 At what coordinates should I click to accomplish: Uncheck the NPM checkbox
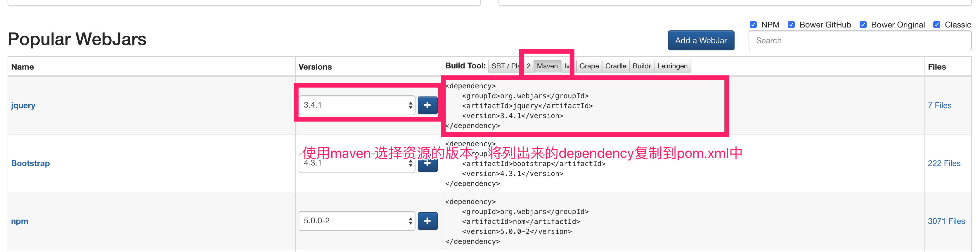pos(753,25)
